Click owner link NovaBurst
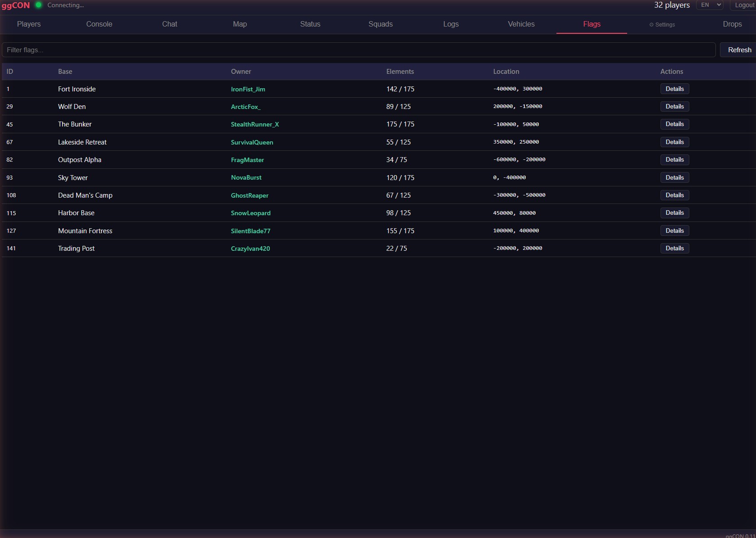 pos(246,178)
